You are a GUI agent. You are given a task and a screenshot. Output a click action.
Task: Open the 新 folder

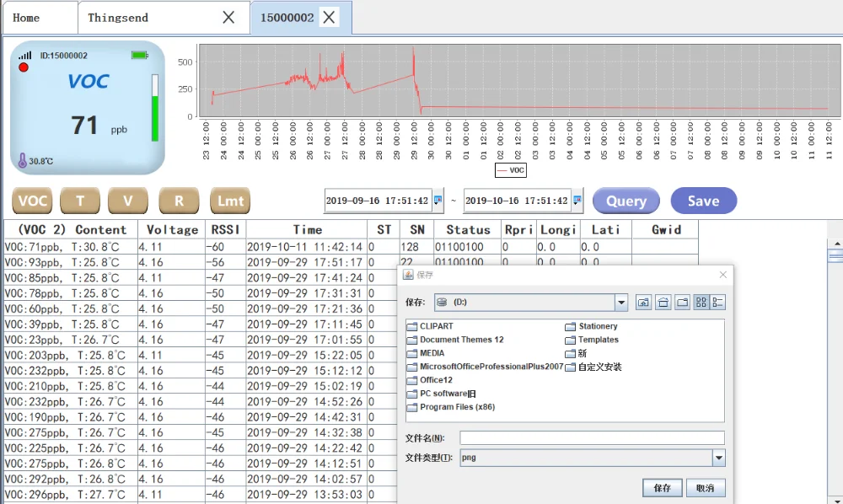[x=576, y=353]
